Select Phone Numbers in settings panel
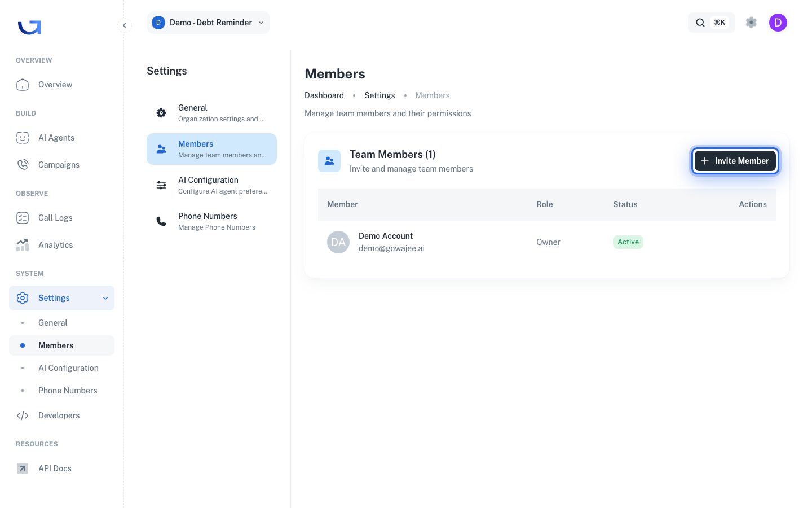This screenshot has height=508, width=812. click(212, 221)
